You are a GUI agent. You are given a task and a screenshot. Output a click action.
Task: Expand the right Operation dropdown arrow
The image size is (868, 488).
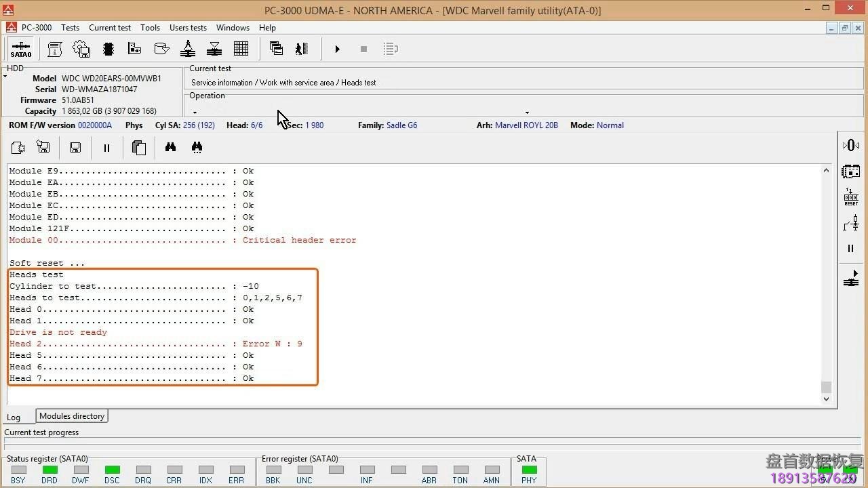coord(527,113)
